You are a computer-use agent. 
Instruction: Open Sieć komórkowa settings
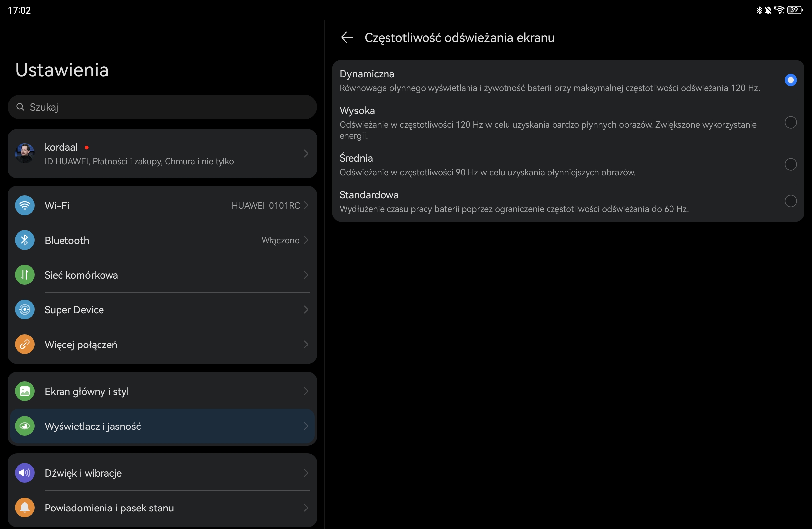81,275
